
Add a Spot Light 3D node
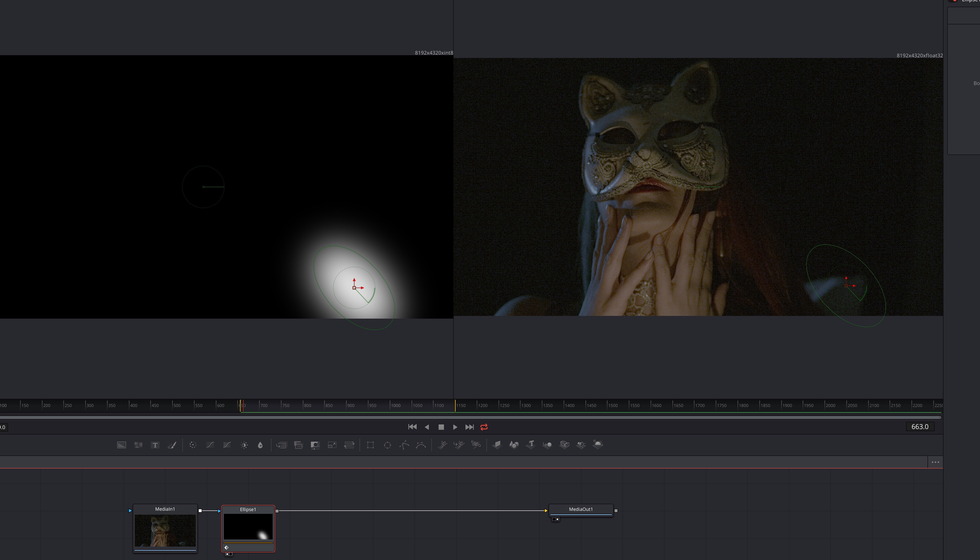point(581,445)
